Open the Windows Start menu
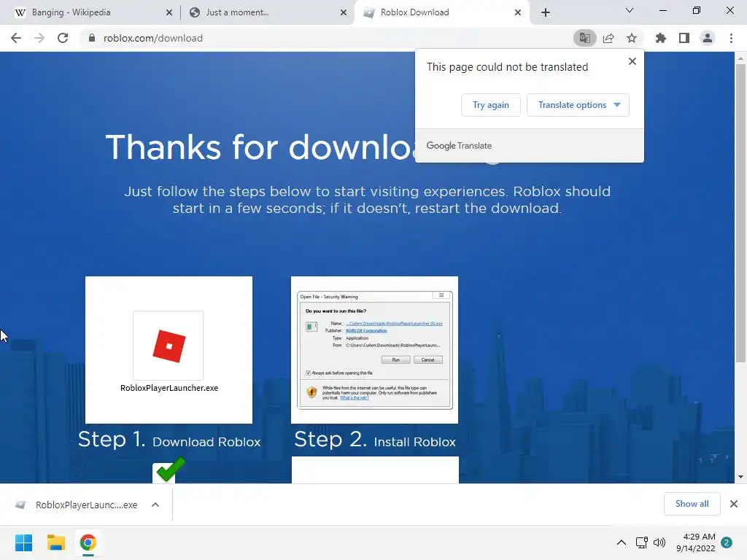This screenshot has height=560, width=747. 23,542
